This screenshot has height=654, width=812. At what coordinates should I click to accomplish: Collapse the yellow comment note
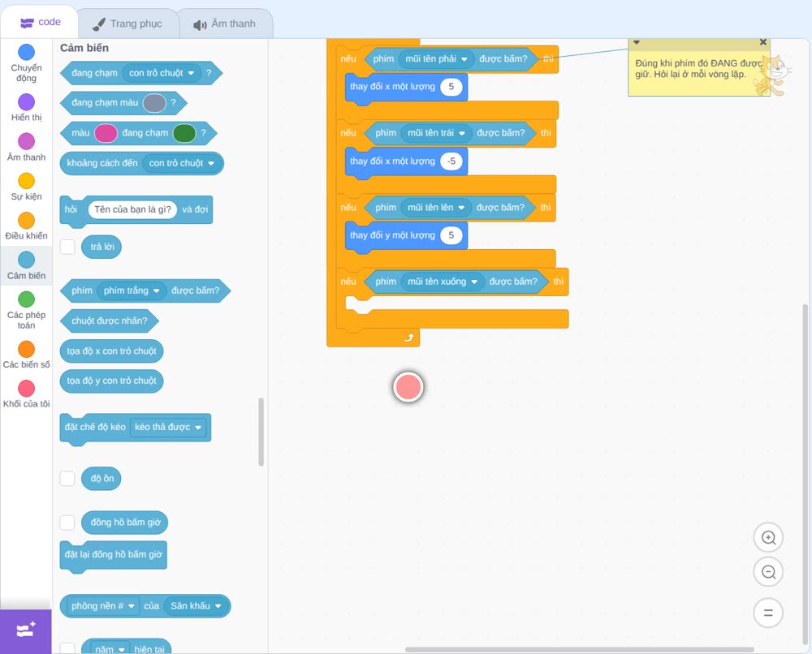pyautogui.click(x=637, y=42)
